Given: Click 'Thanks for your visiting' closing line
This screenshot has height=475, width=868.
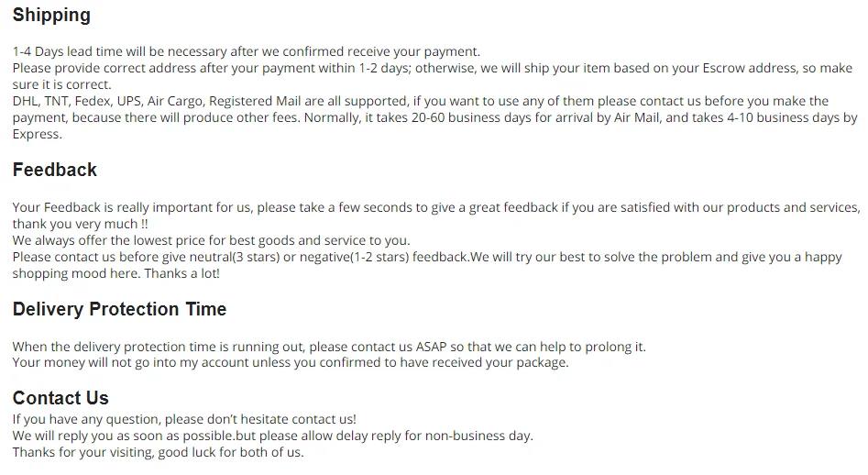Looking at the screenshot, I should (159, 452).
